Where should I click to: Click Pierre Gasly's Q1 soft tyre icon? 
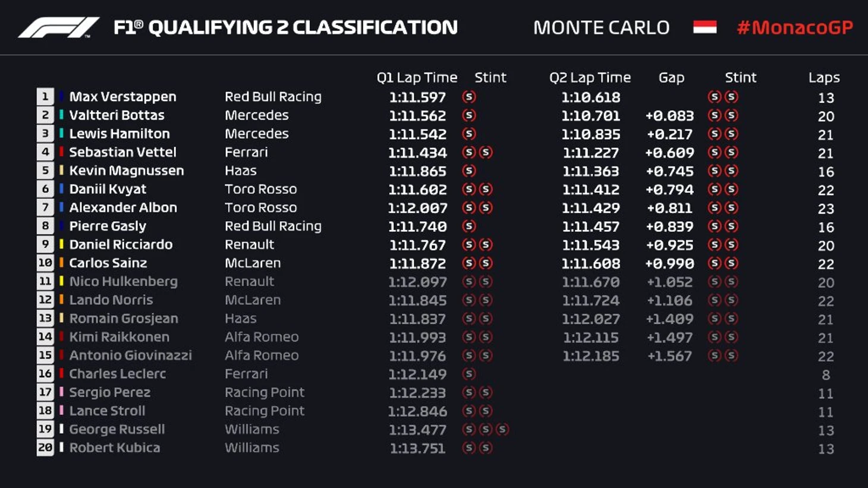coord(468,226)
